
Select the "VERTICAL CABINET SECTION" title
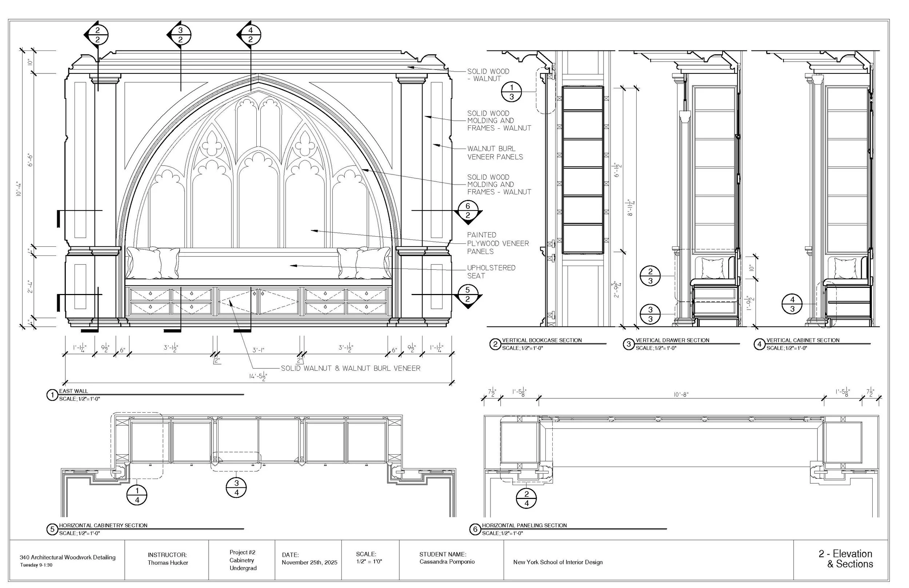(x=803, y=340)
